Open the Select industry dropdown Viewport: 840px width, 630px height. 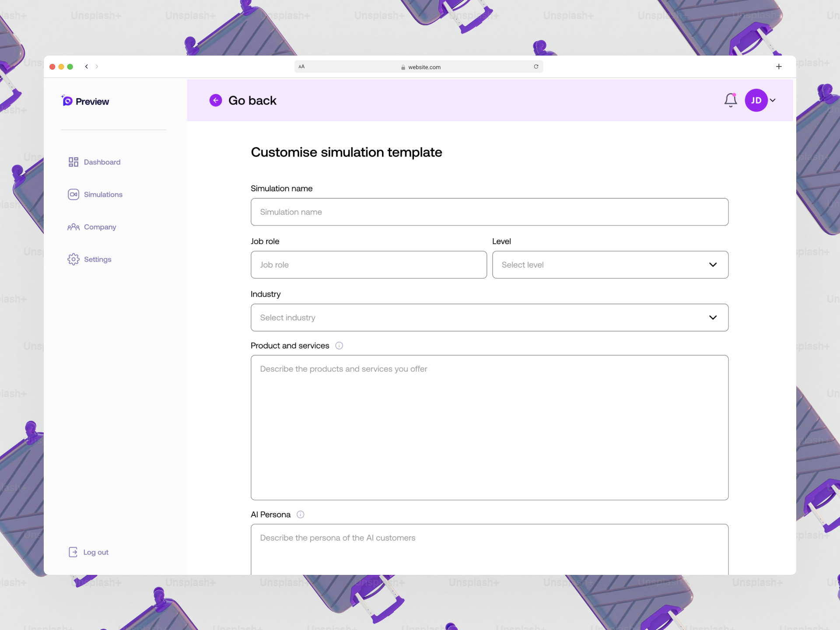[489, 318]
